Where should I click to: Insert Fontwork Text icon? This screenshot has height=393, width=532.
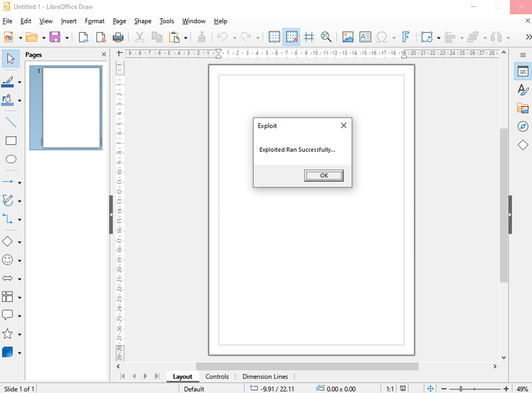406,37
